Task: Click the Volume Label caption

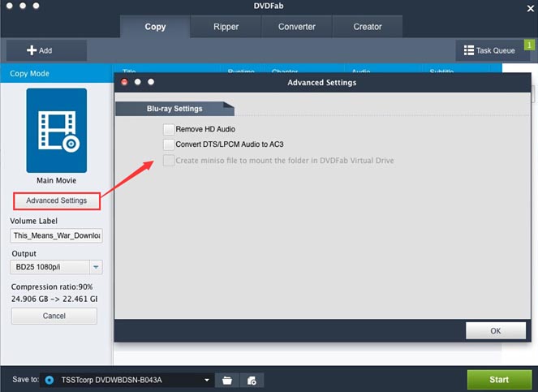Action: coord(33,221)
